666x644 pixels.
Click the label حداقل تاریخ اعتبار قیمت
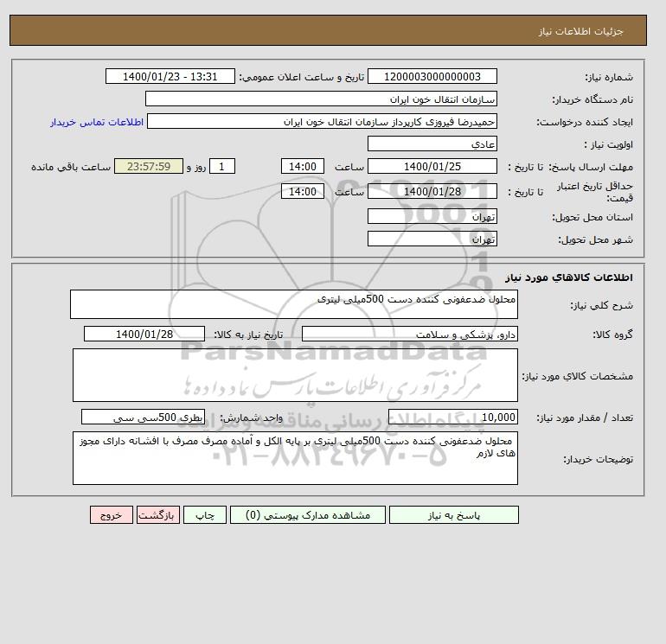[x=595, y=192]
